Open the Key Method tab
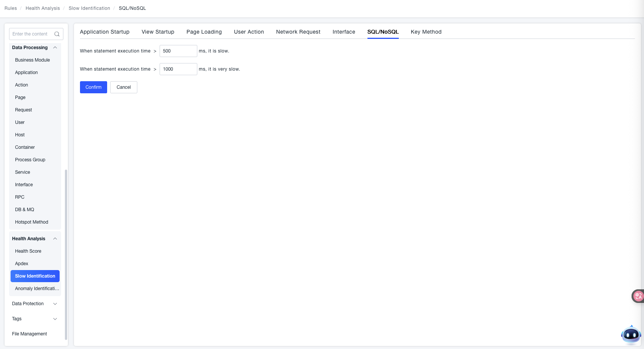The image size is (644, 349). click(426, 32)
